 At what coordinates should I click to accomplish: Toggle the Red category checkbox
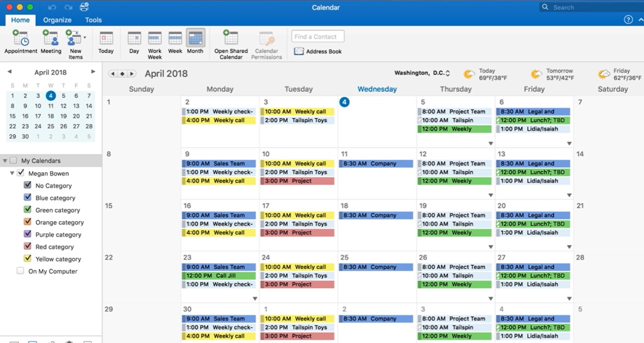pos(28,247)
